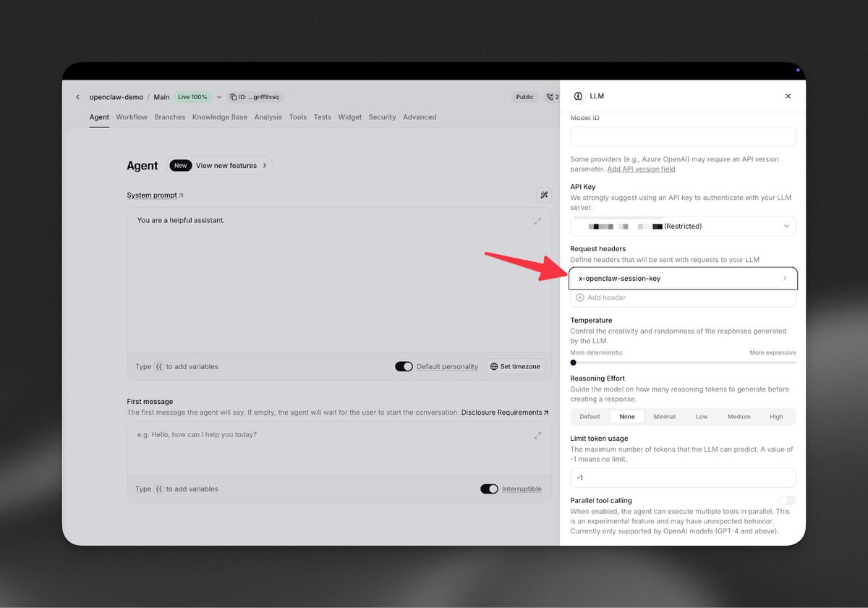The height and width of the screenshot is (608, 868).
Task: Open the branch dropdown next to Live 100%
Action: pyautogui.click(x=219, y=97)
